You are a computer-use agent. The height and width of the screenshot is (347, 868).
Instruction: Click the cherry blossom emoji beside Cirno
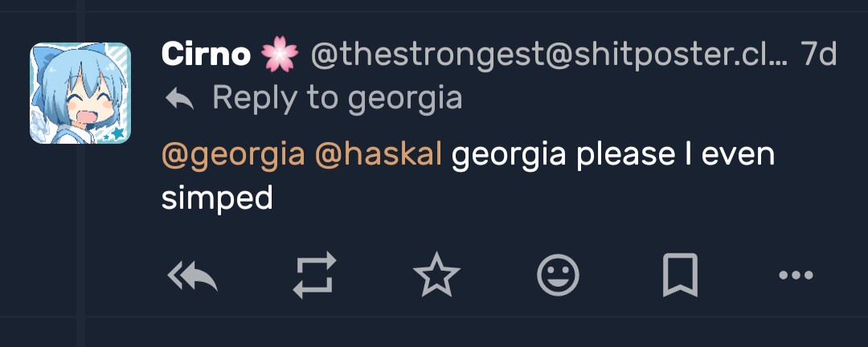tap(279, 55)
